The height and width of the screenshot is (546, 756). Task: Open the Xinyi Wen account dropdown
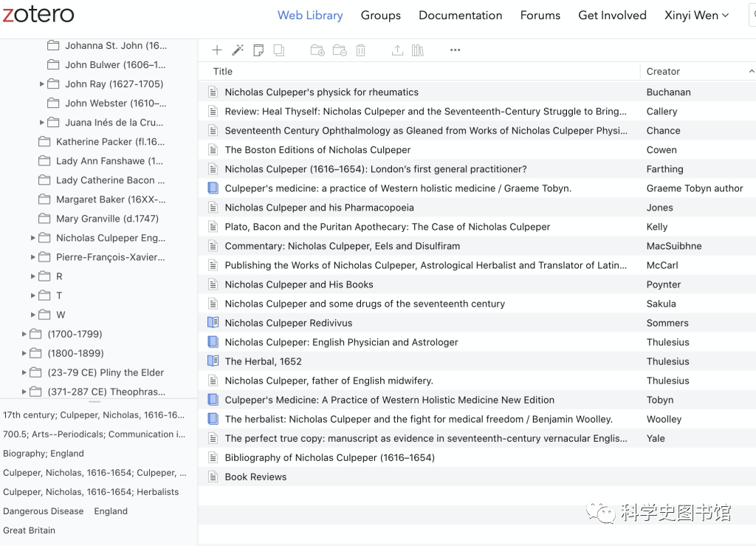click(697, 16)
